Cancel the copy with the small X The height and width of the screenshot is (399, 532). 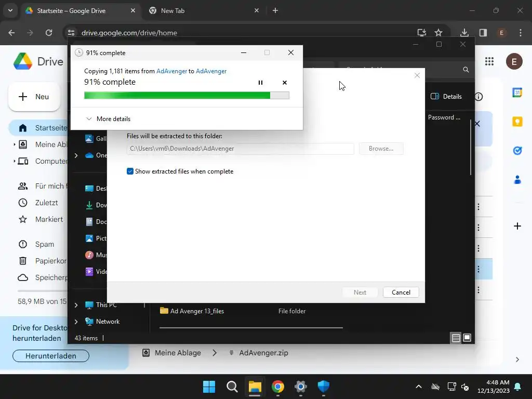coord(284,83)
